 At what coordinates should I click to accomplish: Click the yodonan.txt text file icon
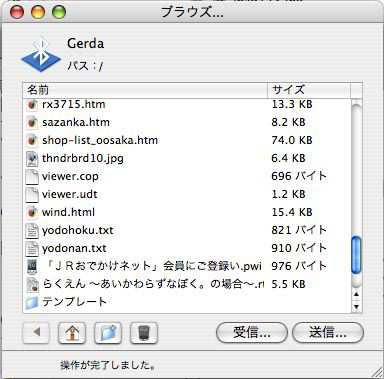click(32, 248)
